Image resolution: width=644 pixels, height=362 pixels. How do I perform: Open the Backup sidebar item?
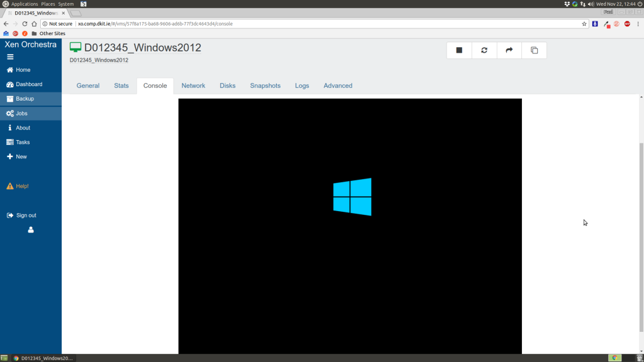point(31,99)
